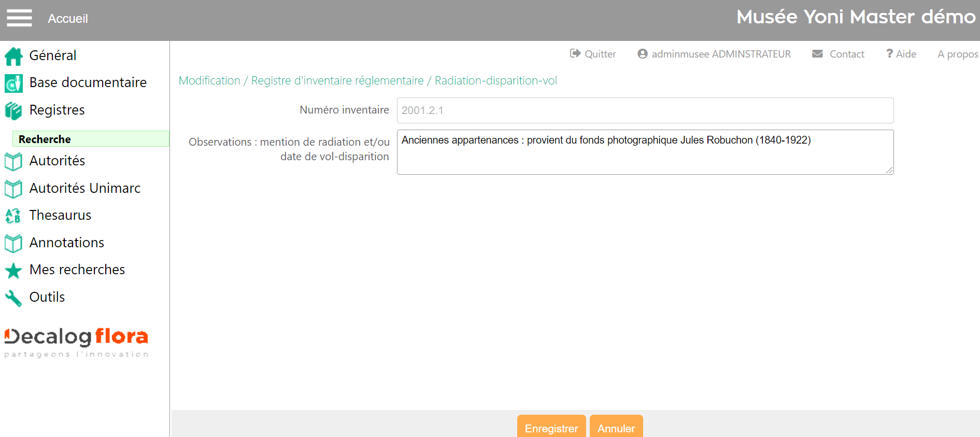980x437 pixels.
Task: Click the Quitter logout link
Action: click(x=593, y=54)
